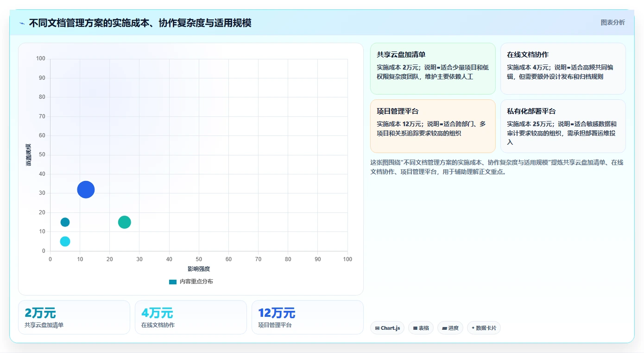Click the 影响强度 x-axis title

[x=199, y=269]
